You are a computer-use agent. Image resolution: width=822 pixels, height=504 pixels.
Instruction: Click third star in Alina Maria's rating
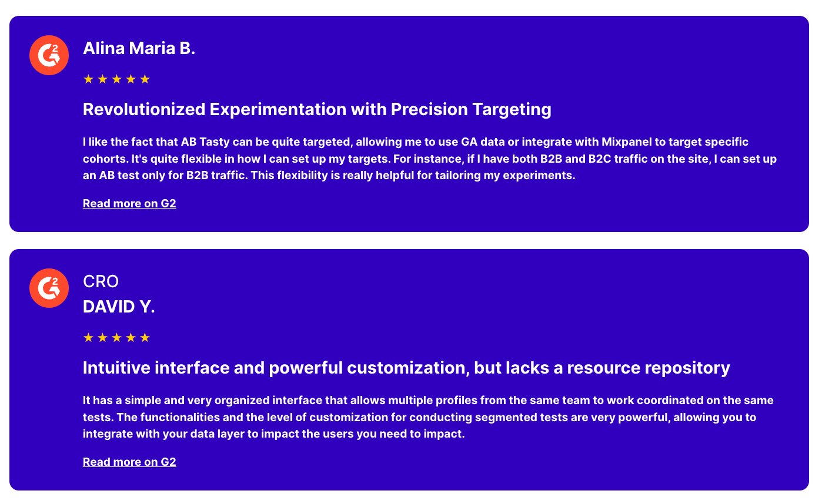tap(117, 79)
